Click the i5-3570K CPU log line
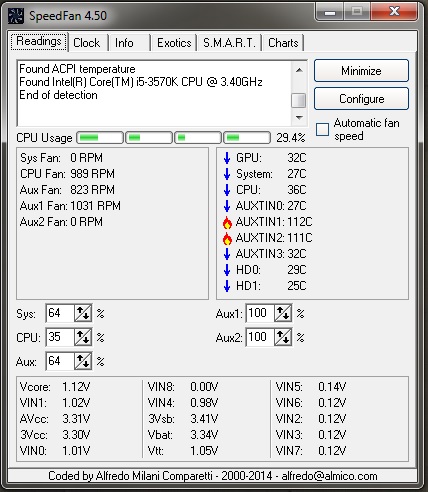The image size is (428, 492). (x=141, y=82)
